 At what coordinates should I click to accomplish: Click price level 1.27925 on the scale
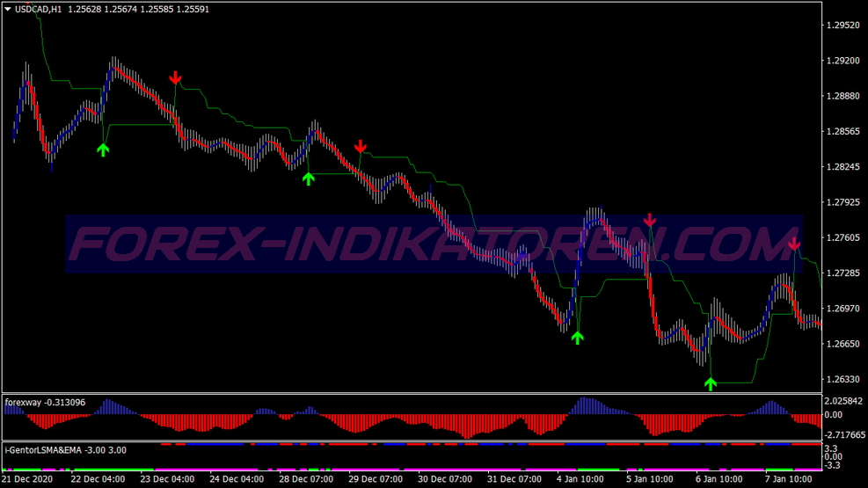[x=843, y=202]
